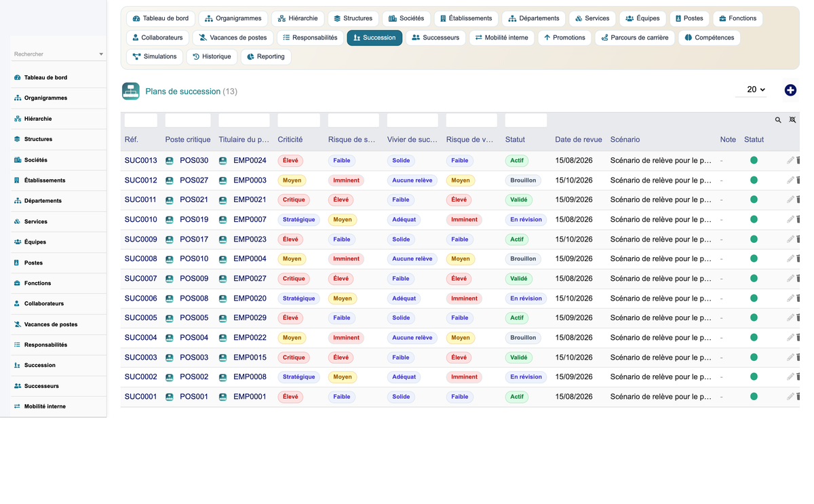Open the Simulations tab

(155, 56)
